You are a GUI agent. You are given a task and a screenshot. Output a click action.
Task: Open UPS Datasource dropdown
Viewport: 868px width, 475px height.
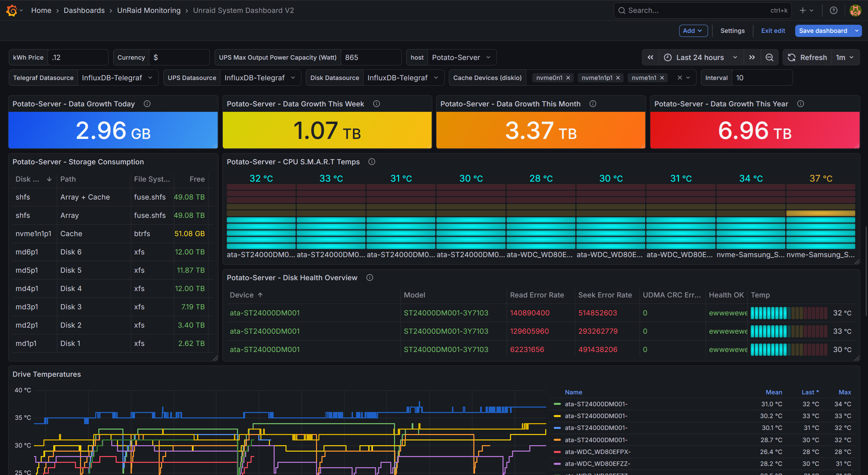(260, 78)
